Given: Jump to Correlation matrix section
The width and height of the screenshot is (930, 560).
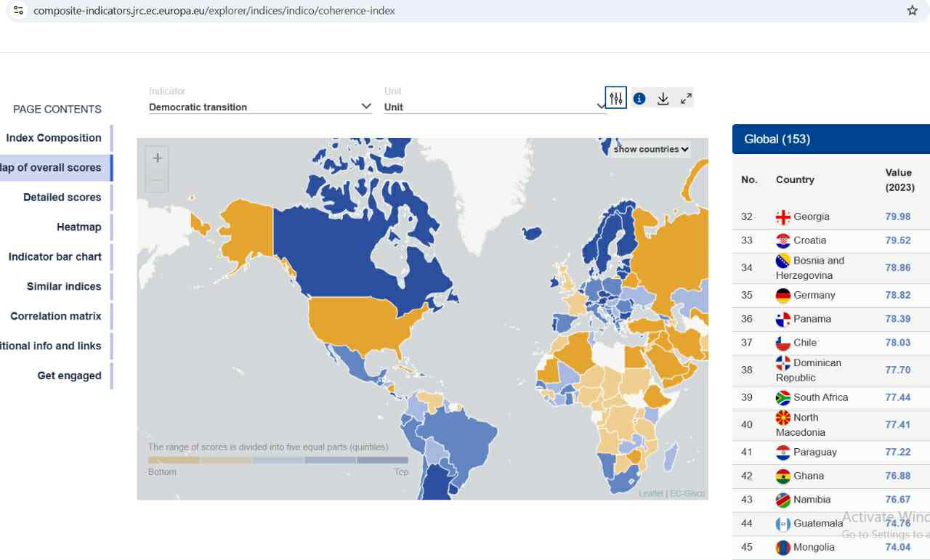Looking at the screenshot, I should 56,317.
